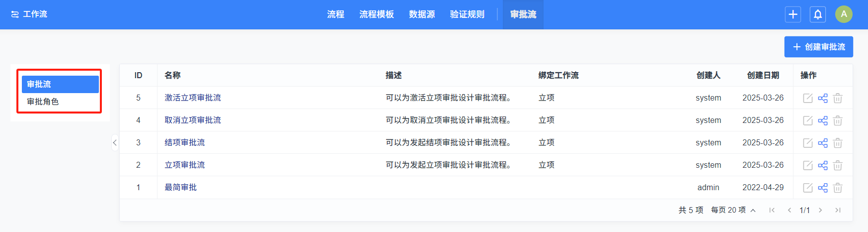Open flow design for 取消立项审批流
868x232 pixels.
pyautogui.click(x=823, y=120)
